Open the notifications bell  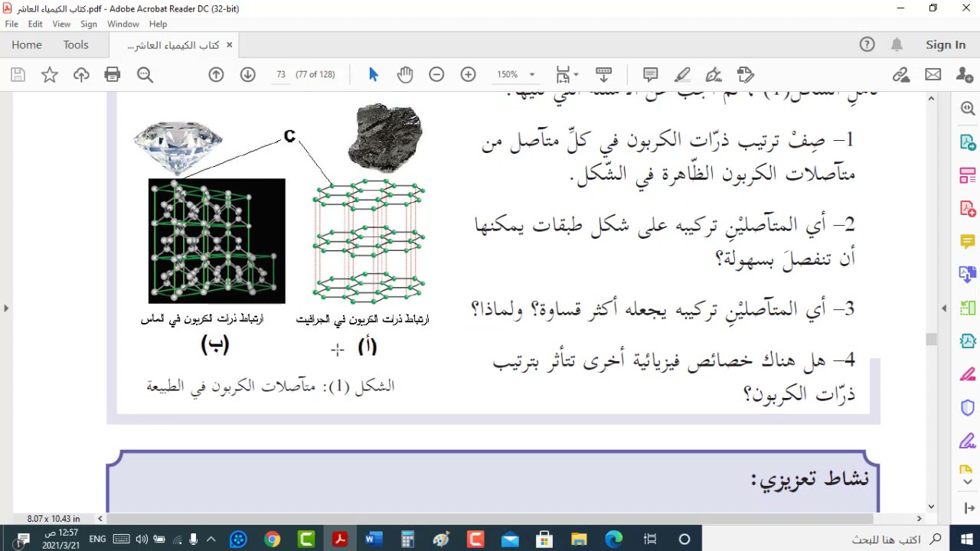tap(897, 44)
